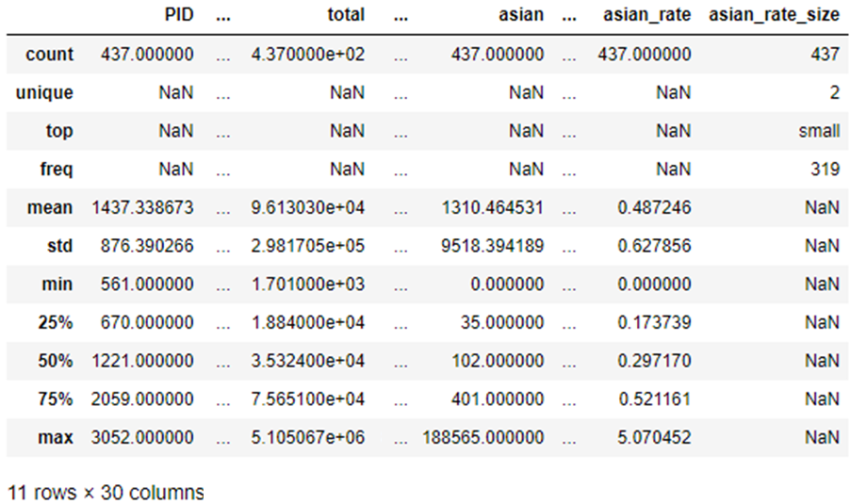
Task: Select total min value 1.701000e+03
Action: (308, 284)
